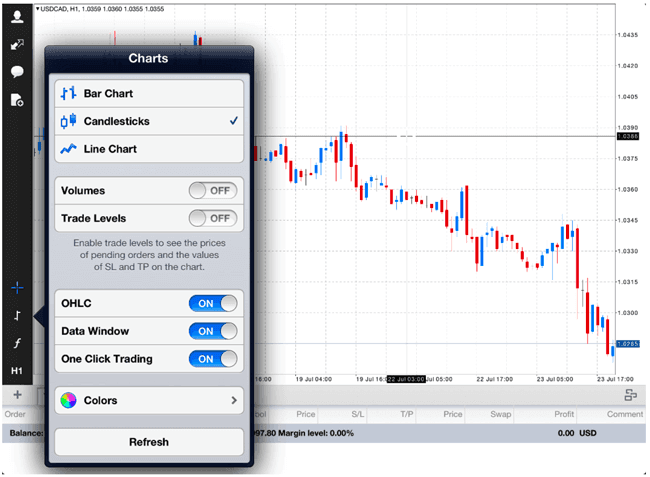
Task: Click the Comment column header
Action: click(x=625, y=414)
